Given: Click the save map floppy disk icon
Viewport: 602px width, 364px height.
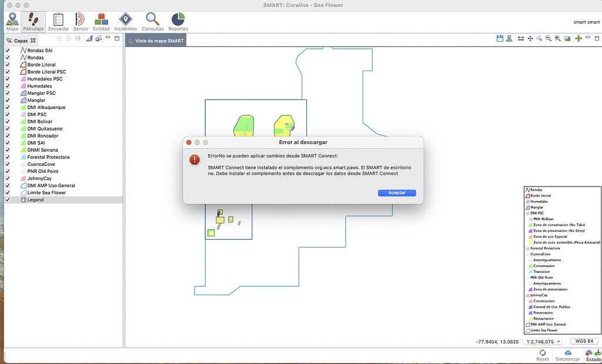Looking at the screenshot, I should [x=500, y=38].
